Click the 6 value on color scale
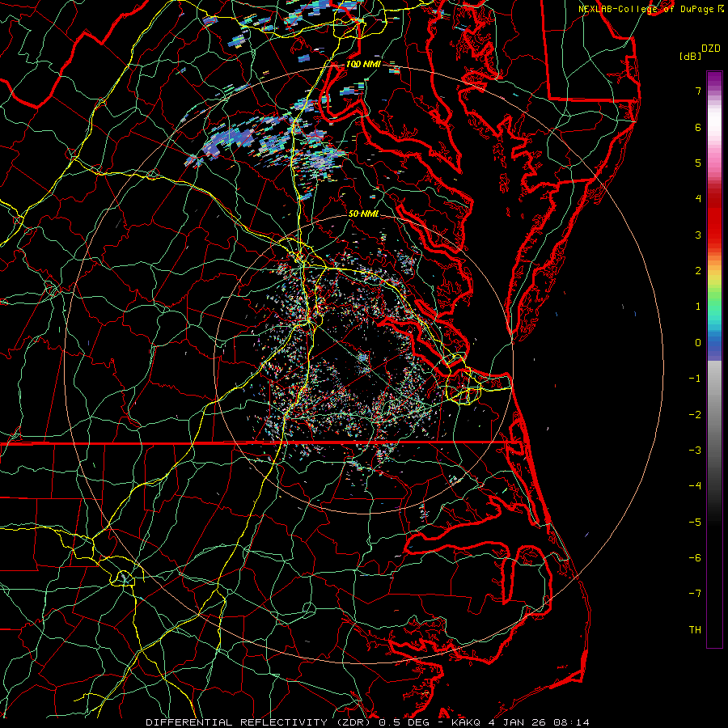The height and width of the screenshot is (728, 728). [698, 127]
